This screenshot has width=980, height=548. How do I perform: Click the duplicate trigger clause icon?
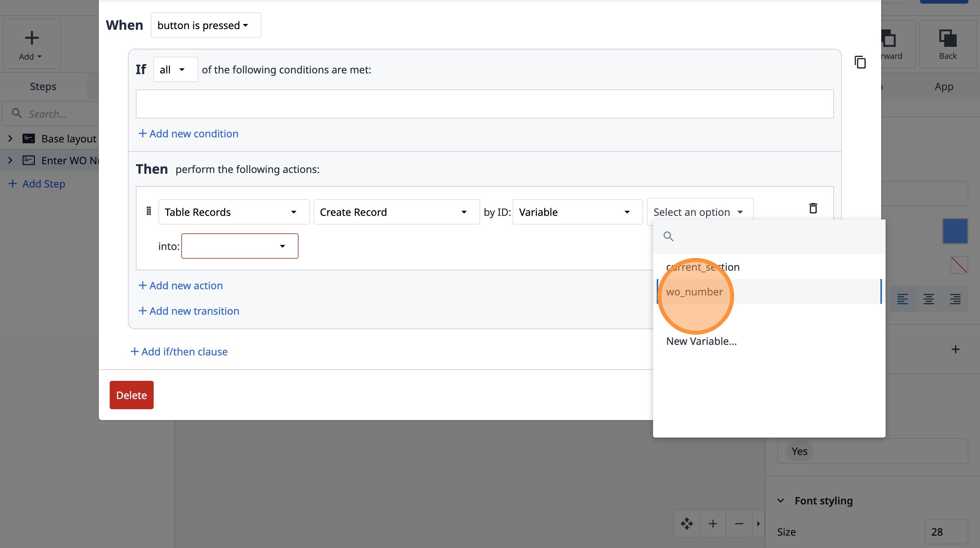coord(860,63)
